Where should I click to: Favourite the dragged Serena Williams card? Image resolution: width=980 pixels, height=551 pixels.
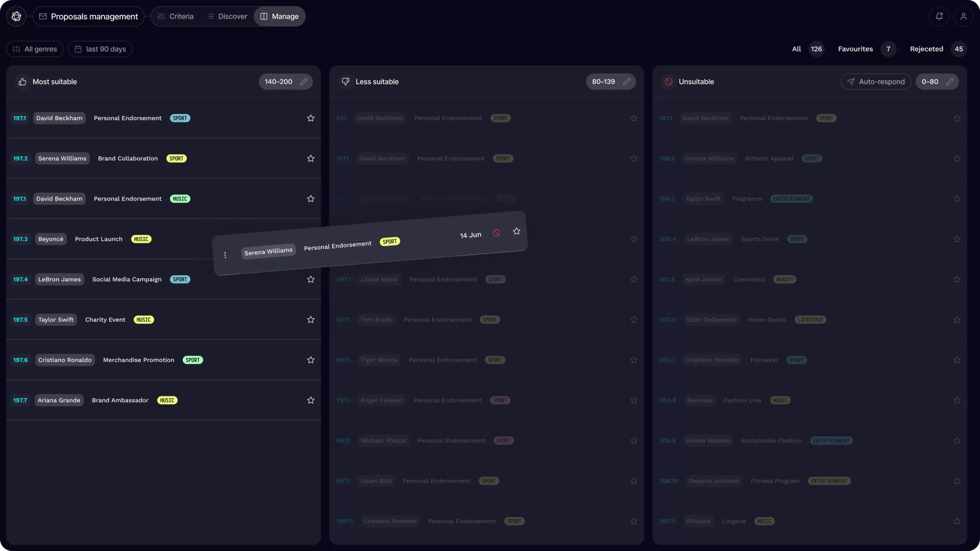coord(516,231)
